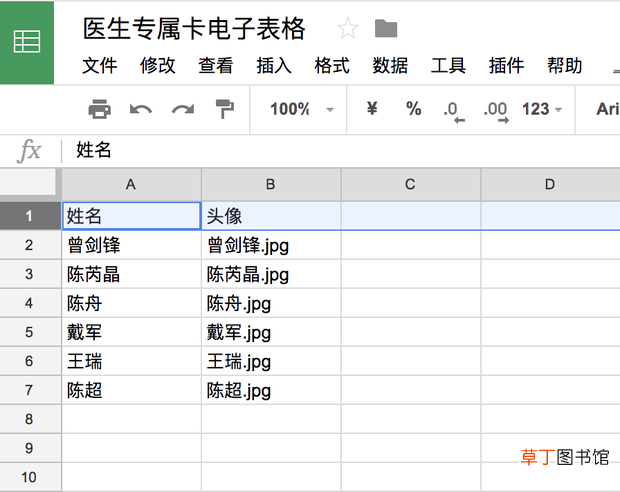Open the 格式 menu

coord(332,66)
